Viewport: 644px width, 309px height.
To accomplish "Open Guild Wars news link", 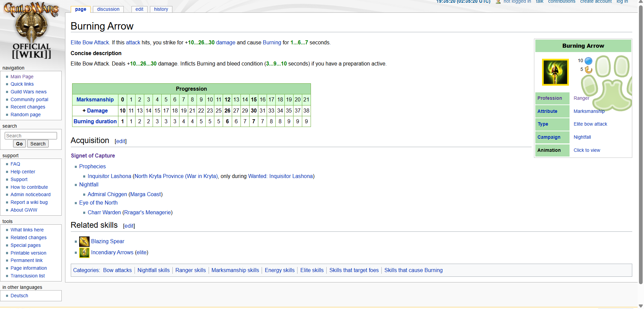I will click(x=29, y=92).
